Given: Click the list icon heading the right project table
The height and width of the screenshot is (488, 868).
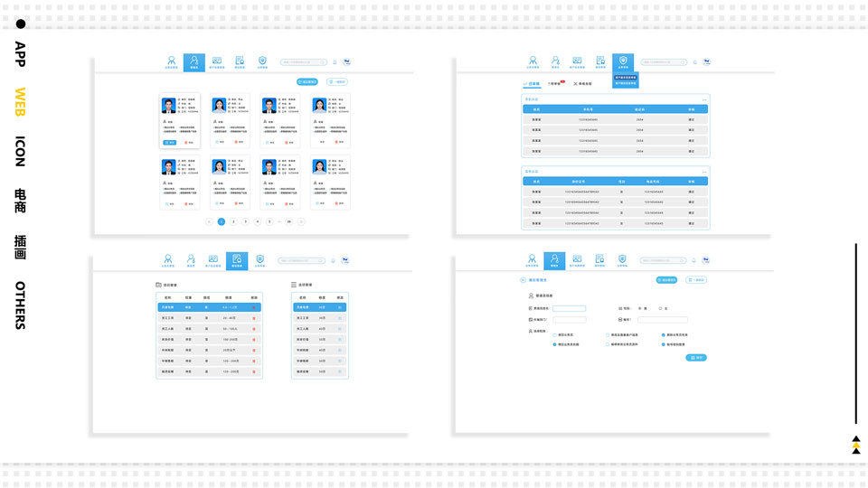Looking at the screenshot, I should point(294,285).
